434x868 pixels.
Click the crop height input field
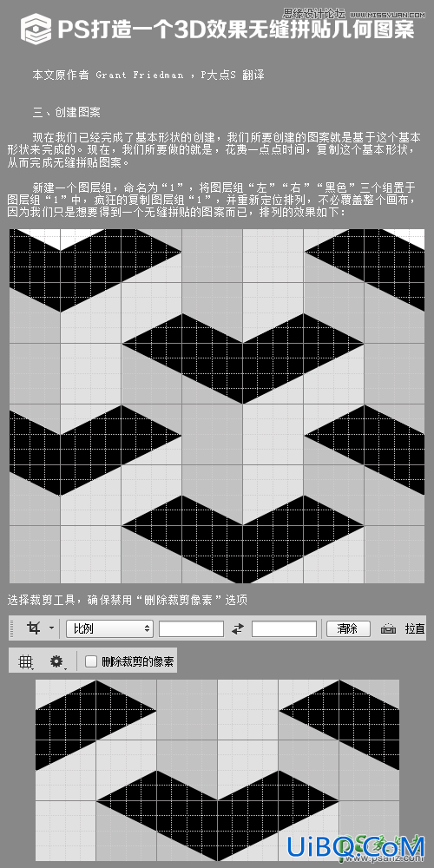click(284, 628)
